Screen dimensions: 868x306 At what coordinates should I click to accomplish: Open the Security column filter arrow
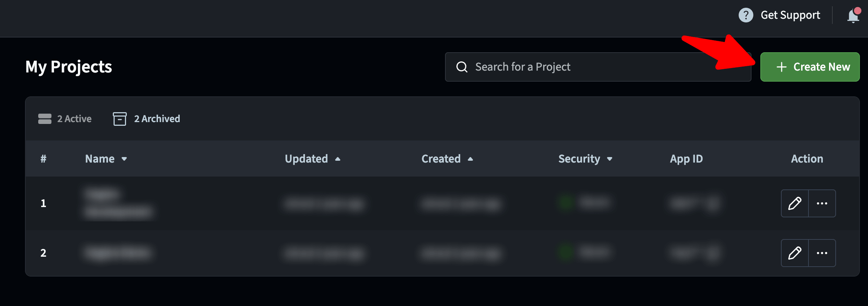(610, 159)
